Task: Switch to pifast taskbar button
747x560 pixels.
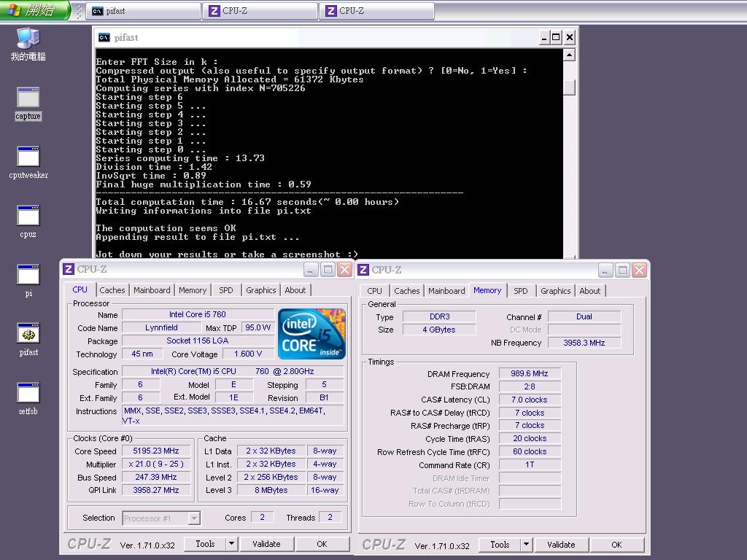Action: click(144, 11)
